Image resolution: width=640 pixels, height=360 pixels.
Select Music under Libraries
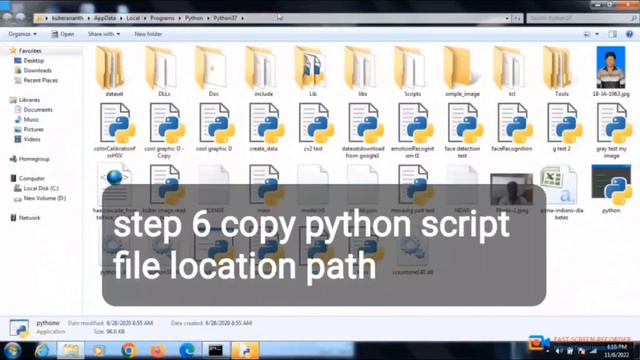31,120
